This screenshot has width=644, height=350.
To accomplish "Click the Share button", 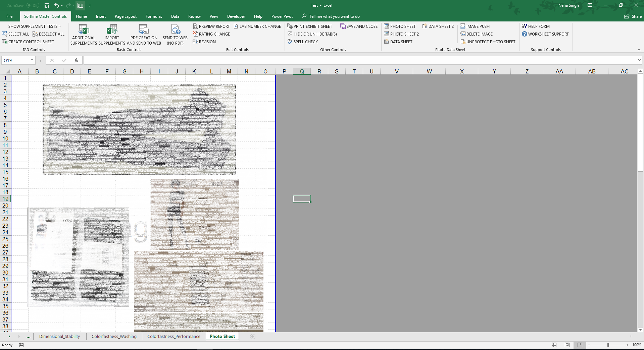I will (633, 16).
